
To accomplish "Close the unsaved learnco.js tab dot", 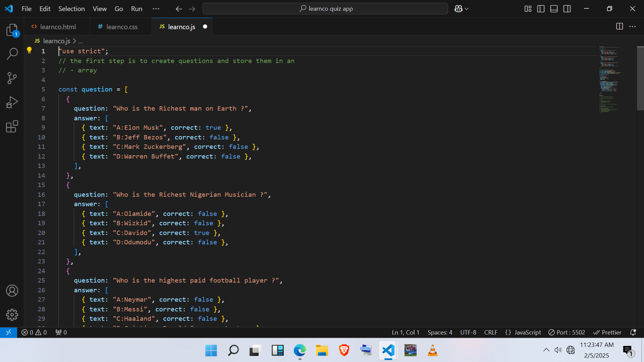I will pyautogui.click(x=205, y=26).
